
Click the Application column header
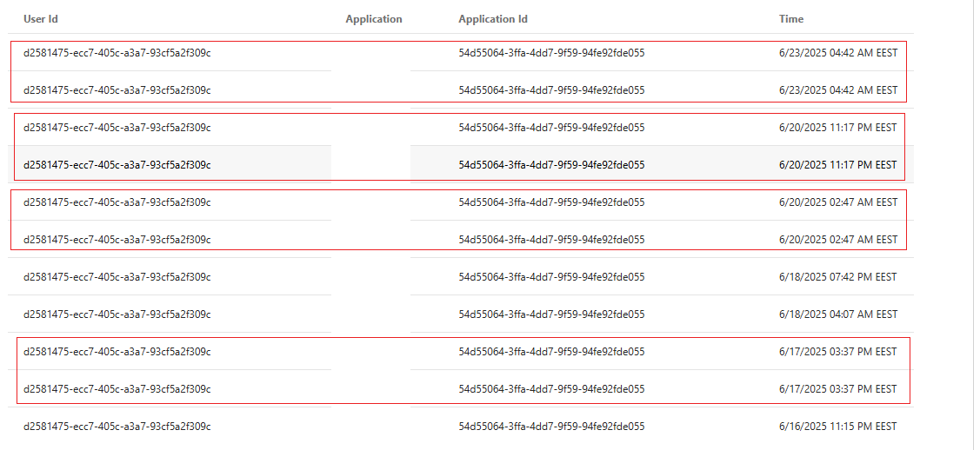click(374, 19)
